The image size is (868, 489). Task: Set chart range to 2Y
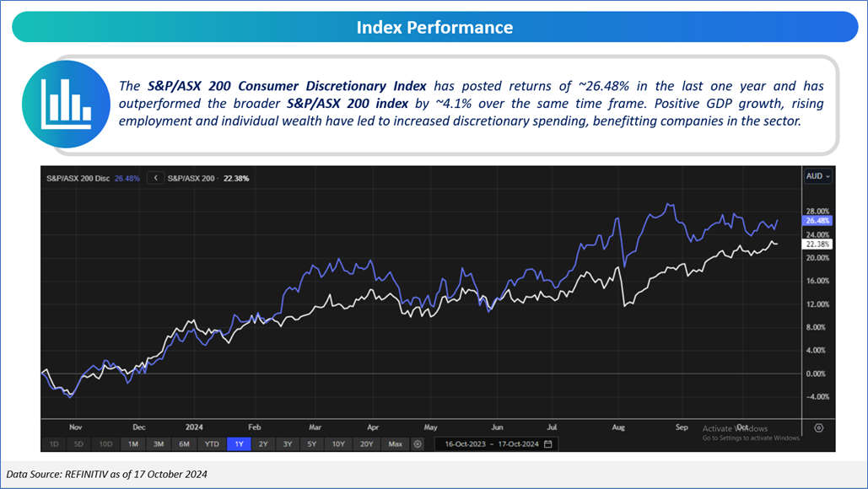(263, 444)
